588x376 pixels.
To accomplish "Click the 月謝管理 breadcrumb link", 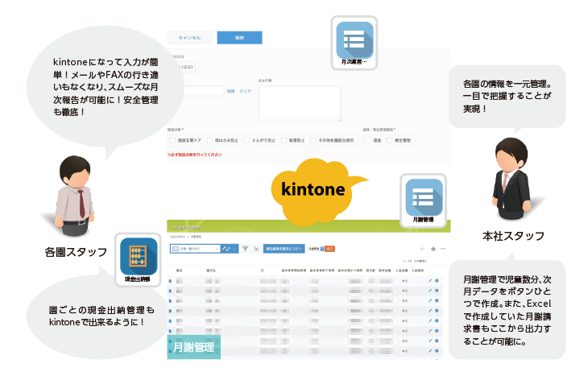I will click(196, 237).
